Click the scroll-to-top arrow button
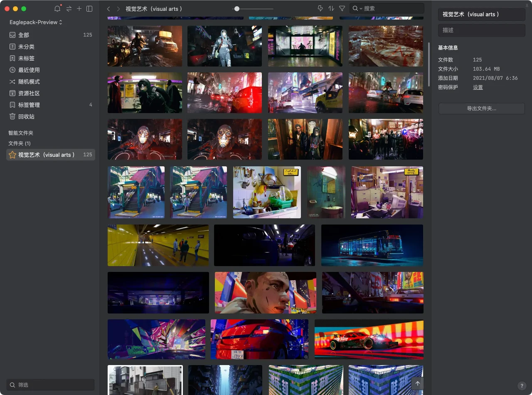Viewport: 532px width, 395px height. [x=418, y=383]
